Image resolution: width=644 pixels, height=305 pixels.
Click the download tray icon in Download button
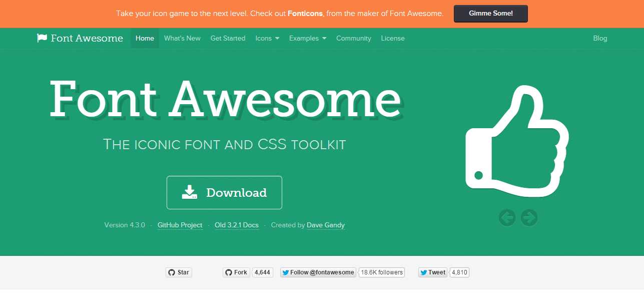[189, 192]
